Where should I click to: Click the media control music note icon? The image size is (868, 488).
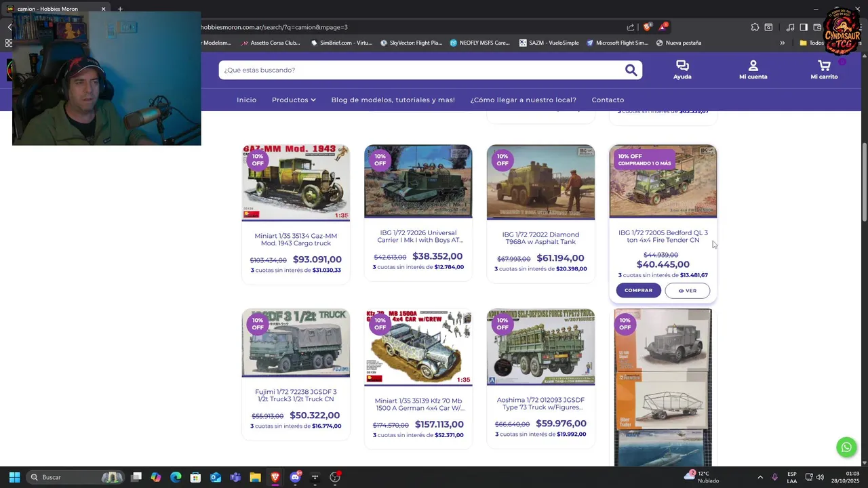click(x=790, y=27)
